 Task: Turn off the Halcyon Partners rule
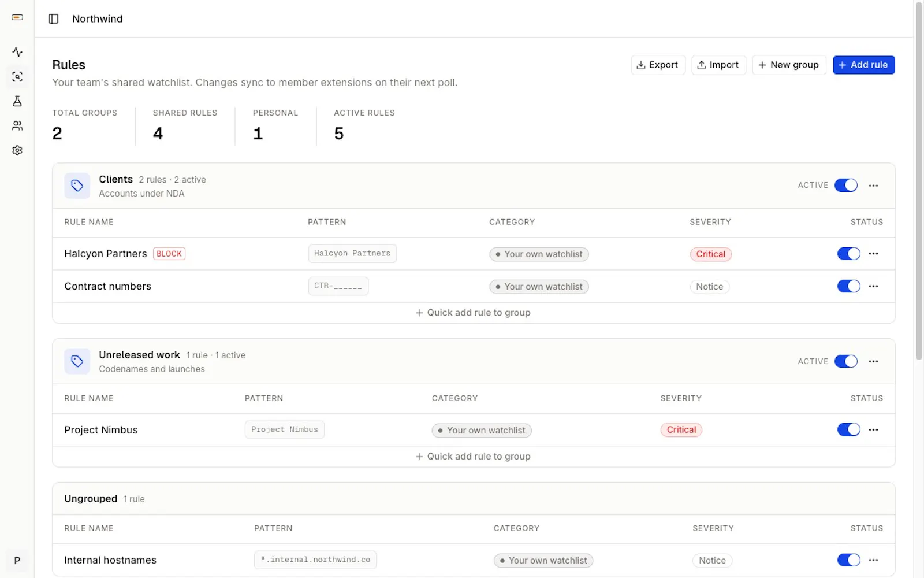849,254
